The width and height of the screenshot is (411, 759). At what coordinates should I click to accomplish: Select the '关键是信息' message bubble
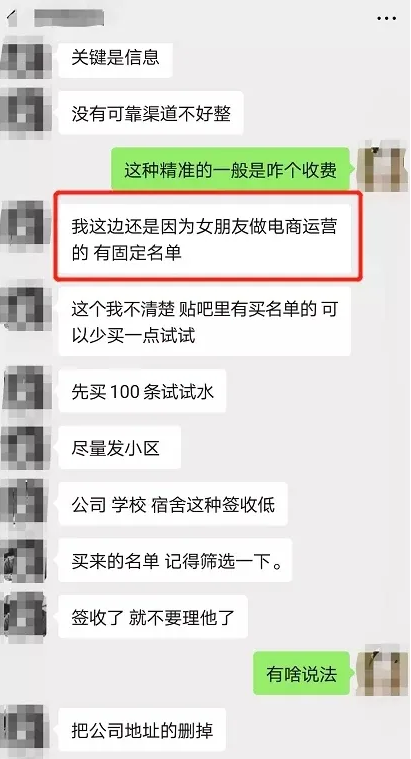[115, 58]
